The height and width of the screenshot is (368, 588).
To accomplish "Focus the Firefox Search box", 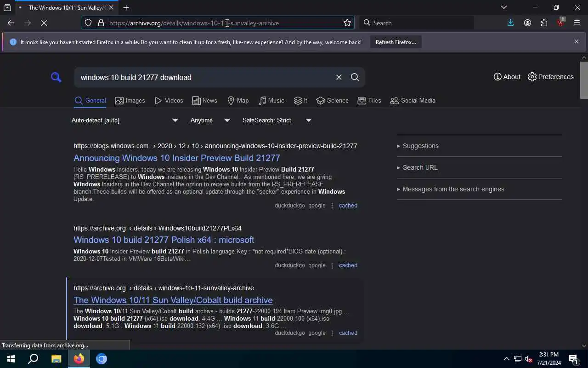I will pyautogui.click(x=417, y=23).
